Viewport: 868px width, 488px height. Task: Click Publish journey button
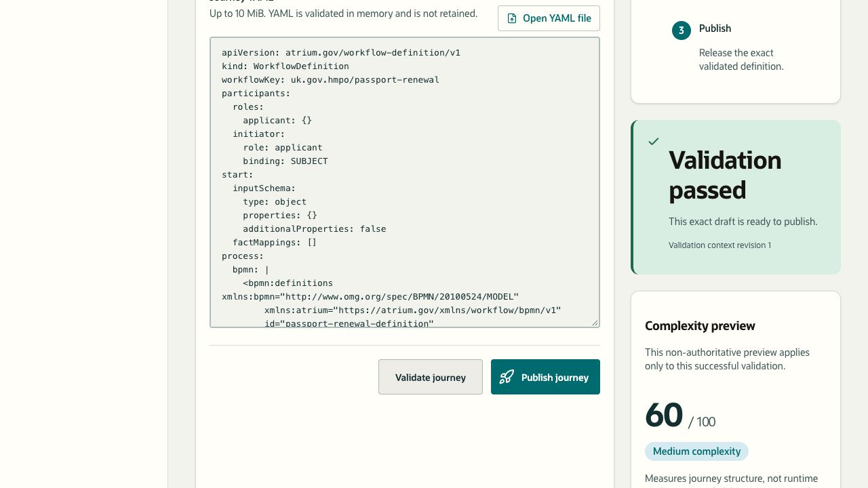pos(545,377)
